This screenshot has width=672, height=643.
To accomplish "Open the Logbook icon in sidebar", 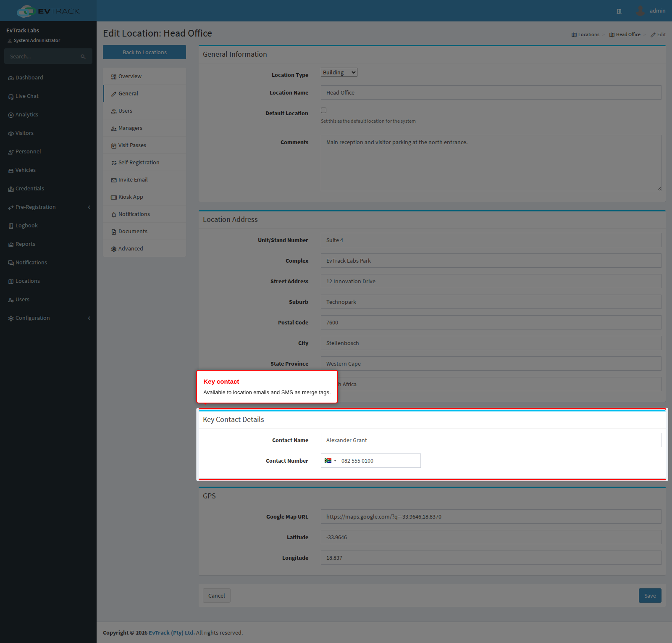I will 11,226.
